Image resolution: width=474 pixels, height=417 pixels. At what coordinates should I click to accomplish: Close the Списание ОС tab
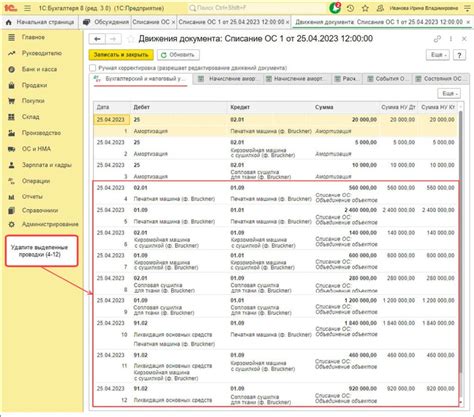pyautogui.click(x=173, y=22)
